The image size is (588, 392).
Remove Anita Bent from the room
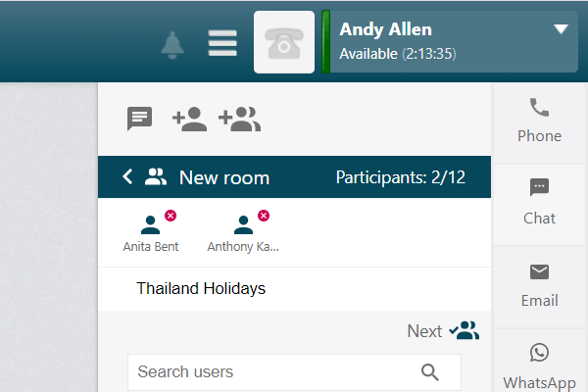[171, 216]
